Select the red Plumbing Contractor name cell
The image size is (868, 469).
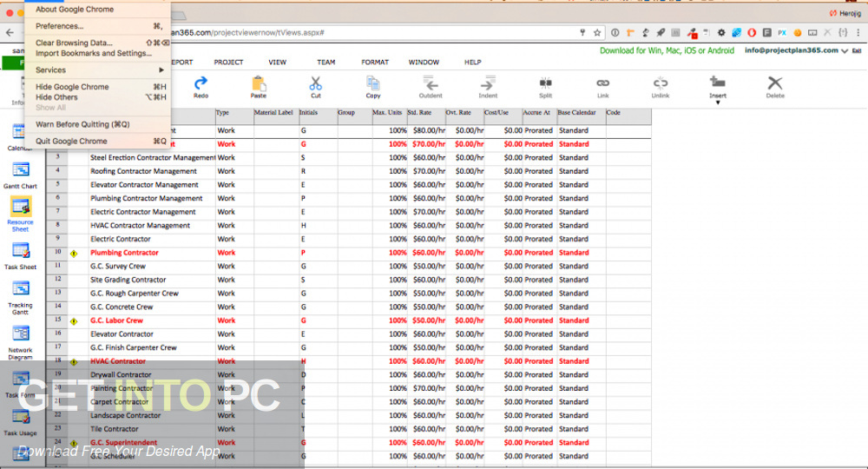152,253
